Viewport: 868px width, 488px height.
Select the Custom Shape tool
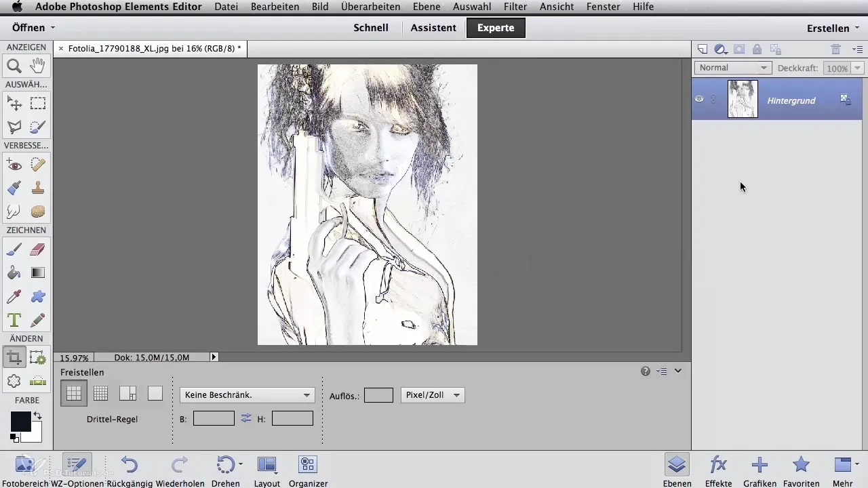click(x=38, y=296)
